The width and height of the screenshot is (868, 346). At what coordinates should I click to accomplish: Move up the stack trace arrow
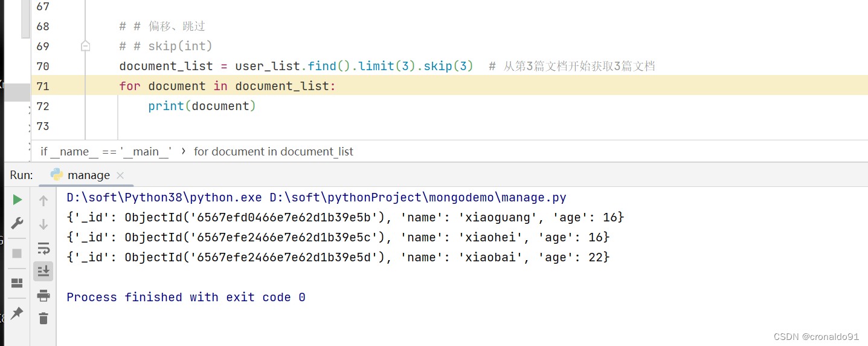click(x=43, y=200)
